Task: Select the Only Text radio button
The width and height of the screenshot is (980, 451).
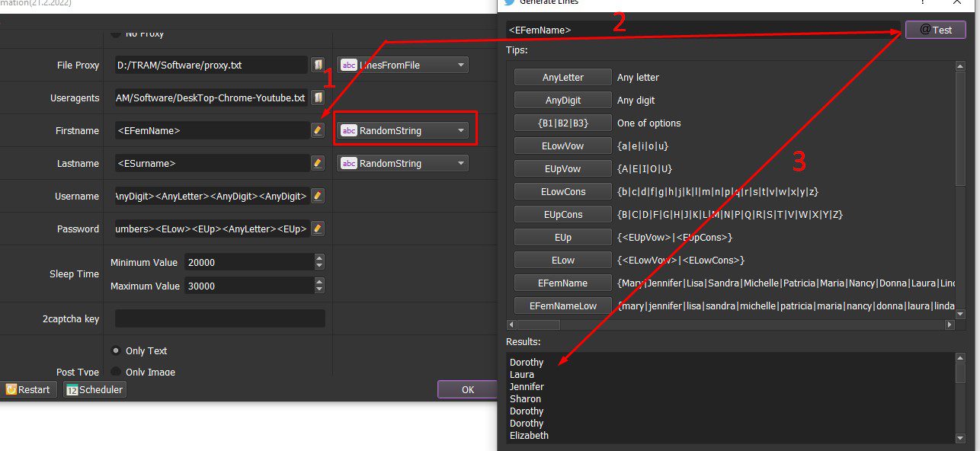Action: pos(116,350)
